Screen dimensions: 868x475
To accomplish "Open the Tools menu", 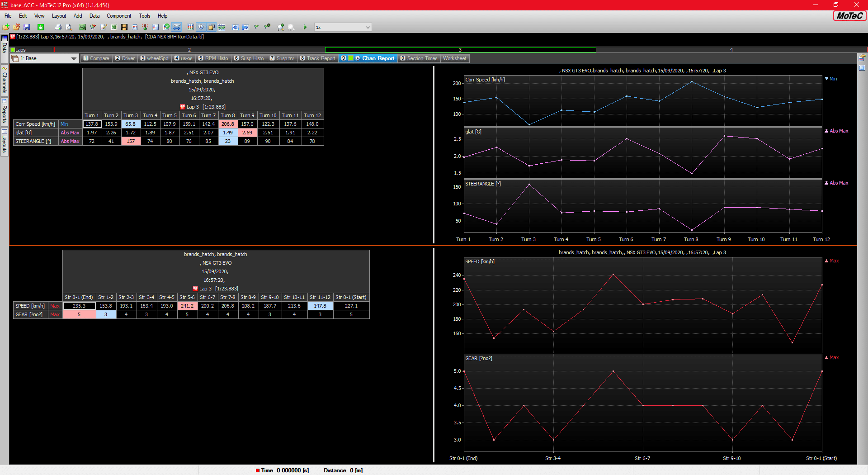I will (x=144, y=16).
